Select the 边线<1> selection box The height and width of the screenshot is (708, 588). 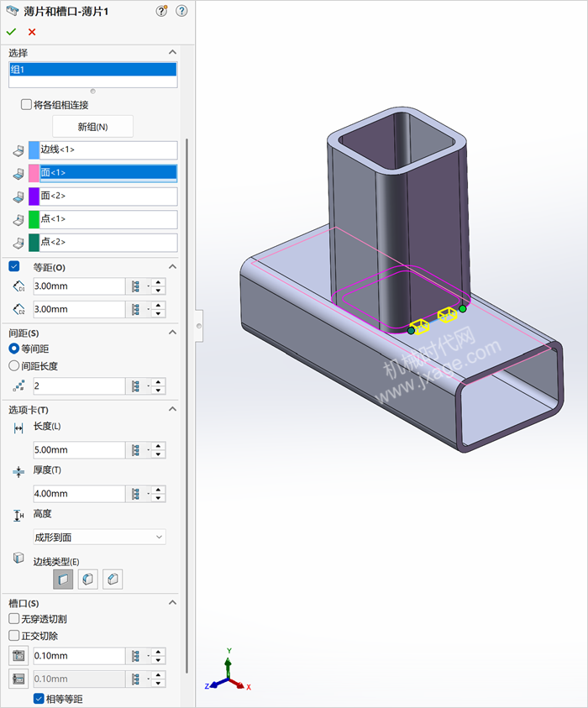(108, 150)
